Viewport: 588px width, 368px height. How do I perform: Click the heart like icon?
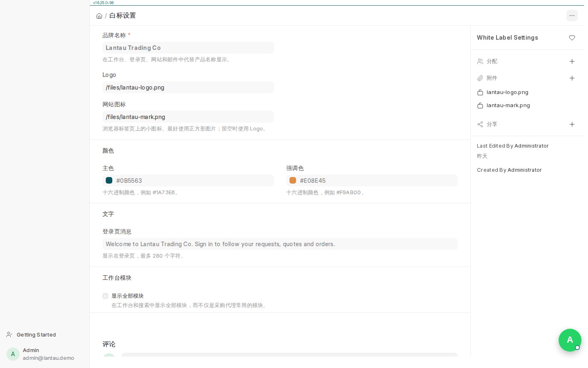[572, 38]
